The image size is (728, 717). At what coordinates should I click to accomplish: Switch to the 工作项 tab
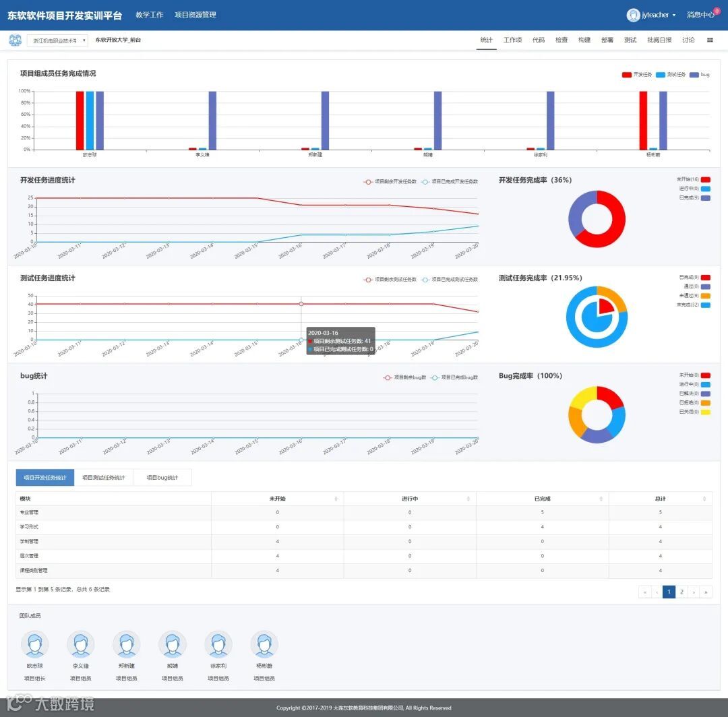[512, 40]
